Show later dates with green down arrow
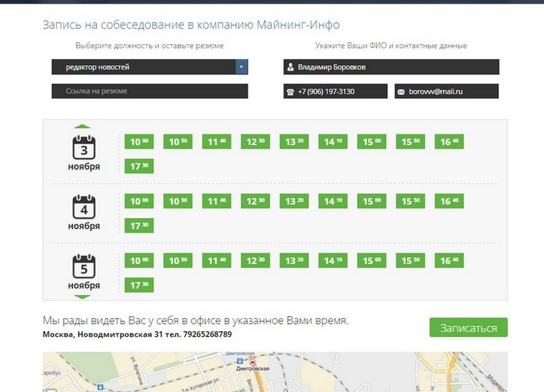 click(82, 297)
